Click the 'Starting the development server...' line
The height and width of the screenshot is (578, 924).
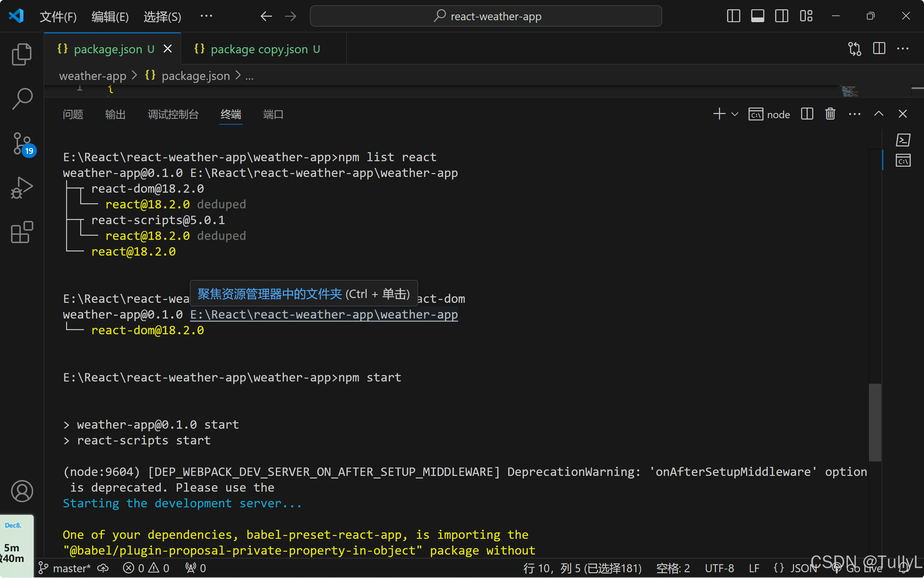(x=183, y=504)
